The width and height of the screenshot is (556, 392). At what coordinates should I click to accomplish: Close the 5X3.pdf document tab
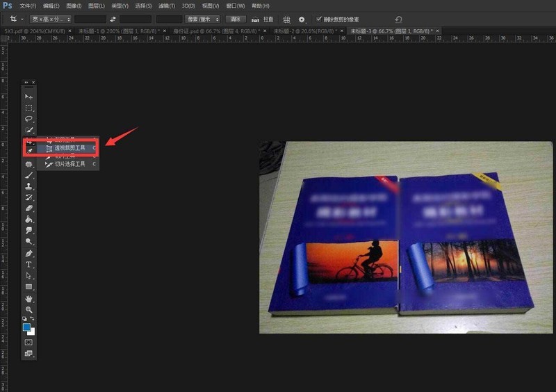pyautogui.click(x=70, y=31)
